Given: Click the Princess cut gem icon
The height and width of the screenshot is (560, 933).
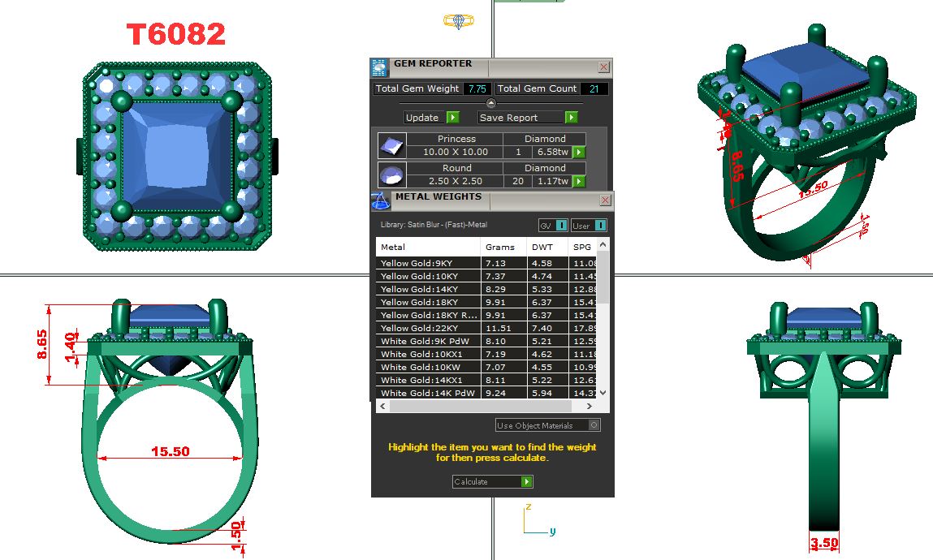Looking at the screenshot, I should click(391, 146).
